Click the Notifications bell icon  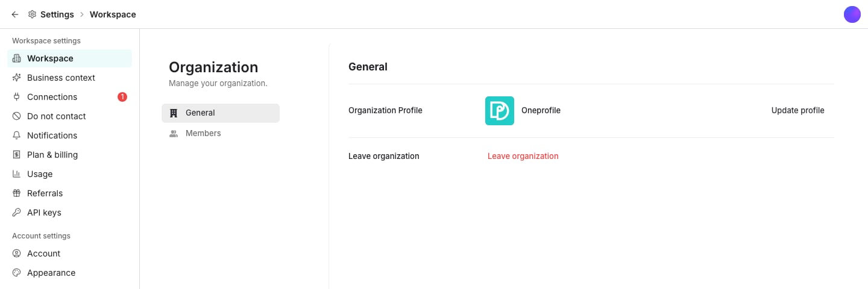pyautogui.click(x=17, y=135)
